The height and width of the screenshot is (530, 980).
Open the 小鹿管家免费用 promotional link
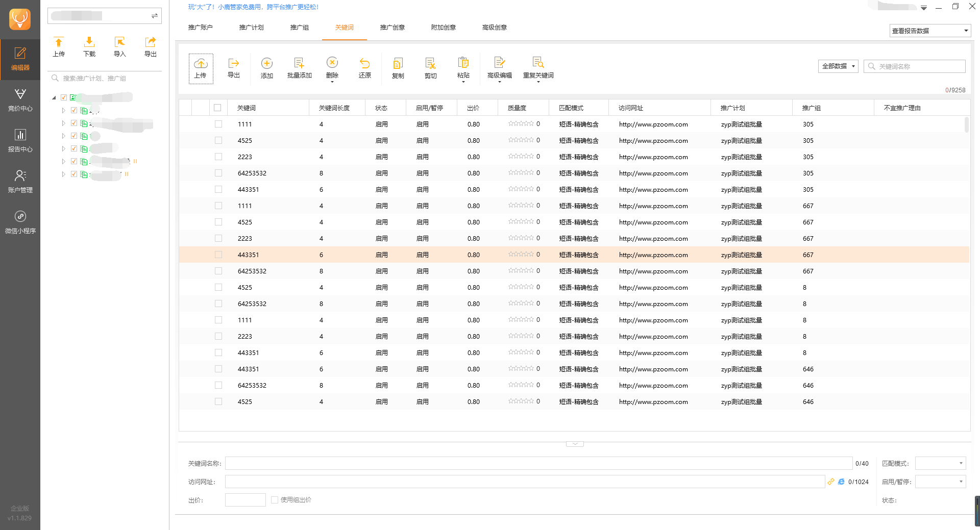pyautogui.click(x=253, y=7)
